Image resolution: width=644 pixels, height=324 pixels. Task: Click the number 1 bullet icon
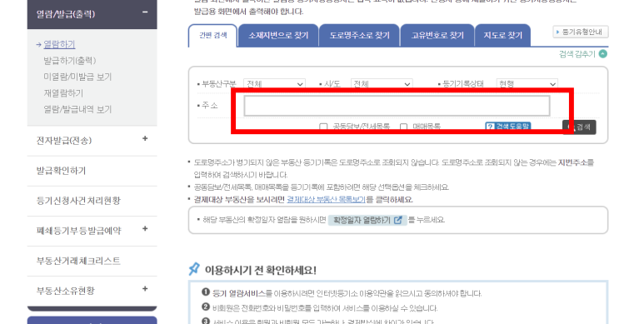point(206,292)
